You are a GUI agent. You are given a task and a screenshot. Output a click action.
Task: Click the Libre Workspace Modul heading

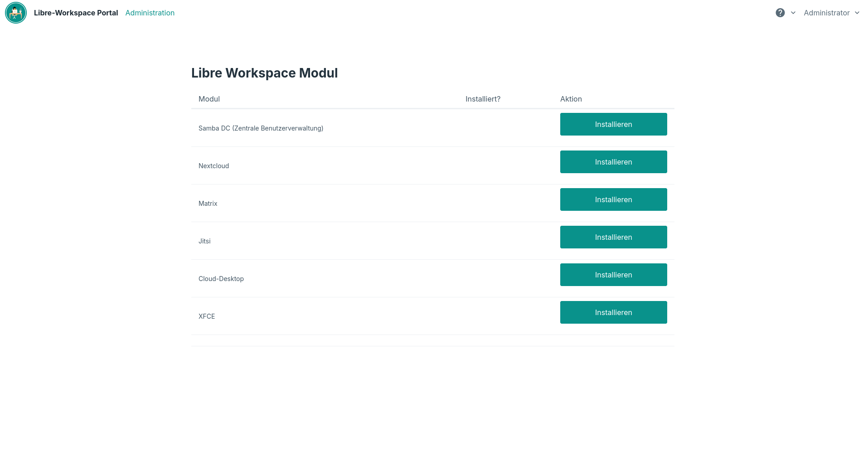(264, 73)
